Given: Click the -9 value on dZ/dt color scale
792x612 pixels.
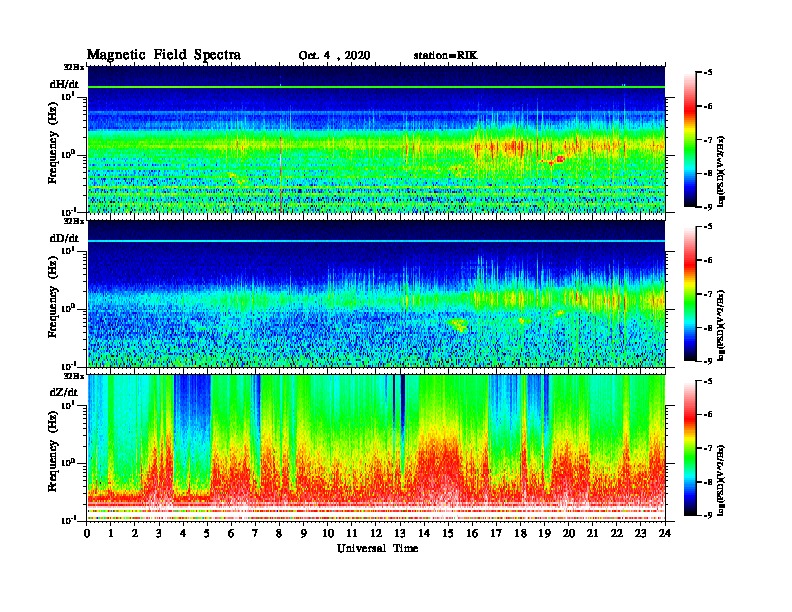Looking at the screenshot, I should coord(708,515).
